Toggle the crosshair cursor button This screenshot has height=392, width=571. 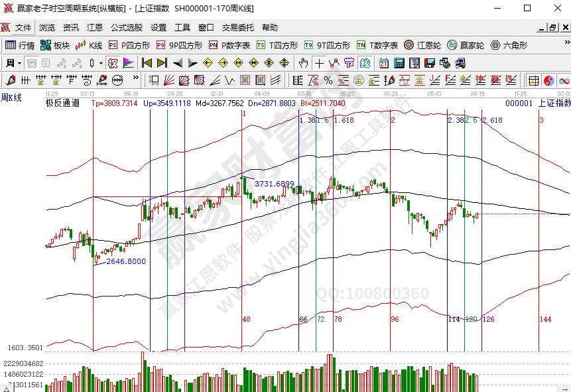click(319, 63)
